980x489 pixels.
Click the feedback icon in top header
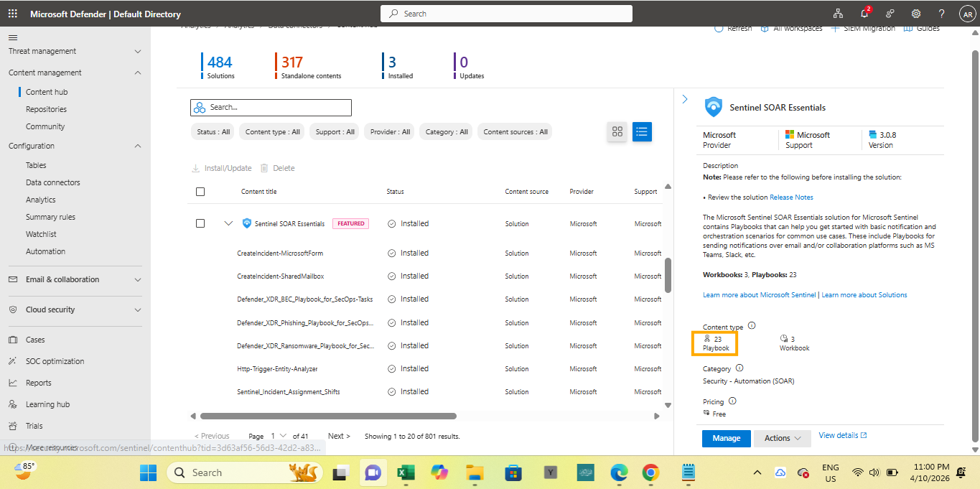(x=890, y=14)
